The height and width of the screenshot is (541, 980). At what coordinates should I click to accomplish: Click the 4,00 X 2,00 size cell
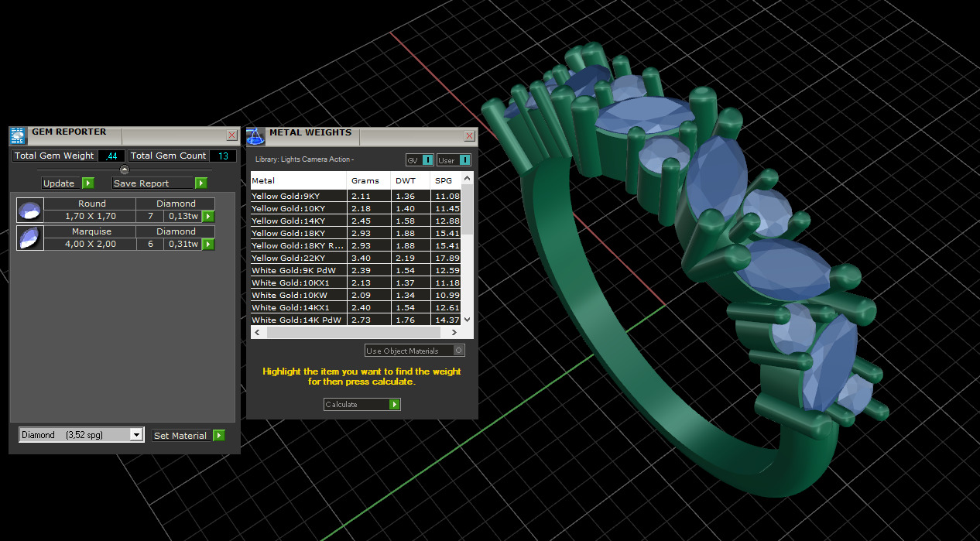tap(91, 245)
